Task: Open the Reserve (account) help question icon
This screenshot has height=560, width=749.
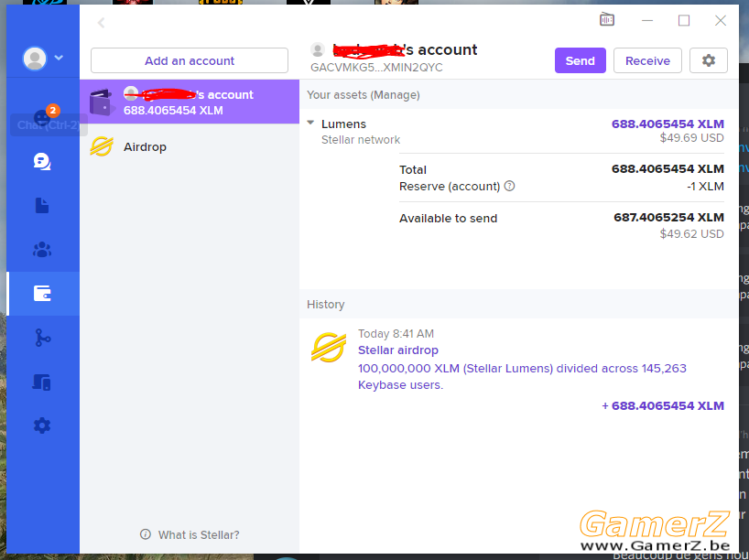Action: (510, 186)
